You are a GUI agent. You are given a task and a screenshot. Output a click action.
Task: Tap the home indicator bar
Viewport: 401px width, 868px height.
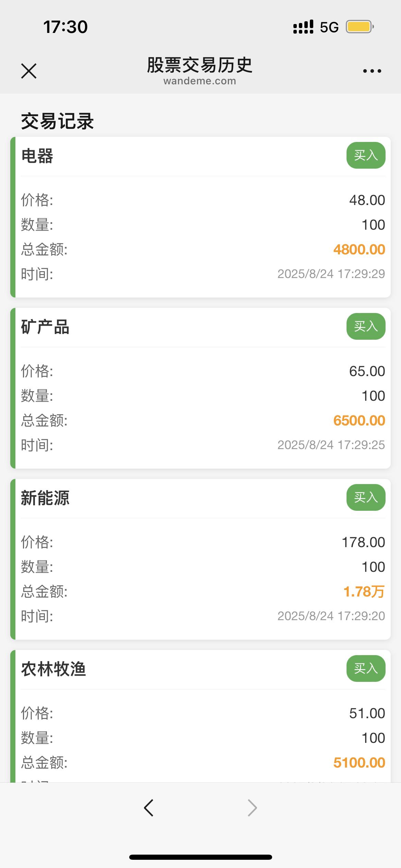[x=200, y=857]
